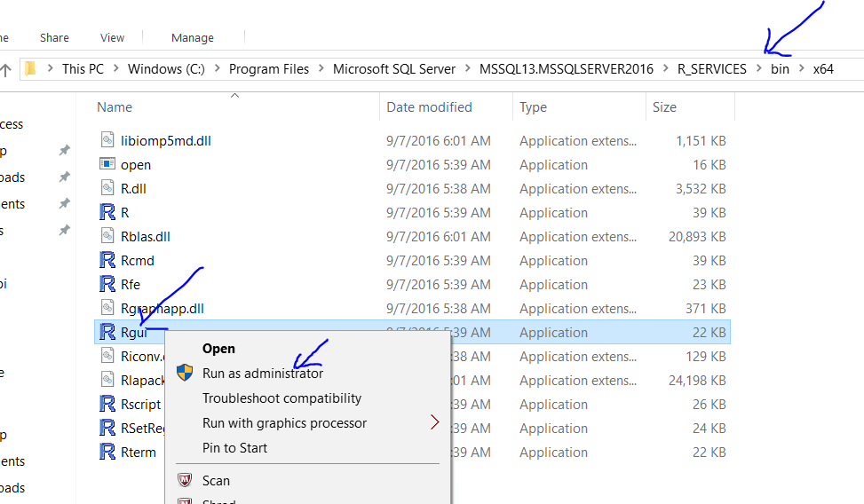Viewport: 864px width, 504px height.
Task: Navigate to This PC in breadcrumb
Action: point(83,69)
